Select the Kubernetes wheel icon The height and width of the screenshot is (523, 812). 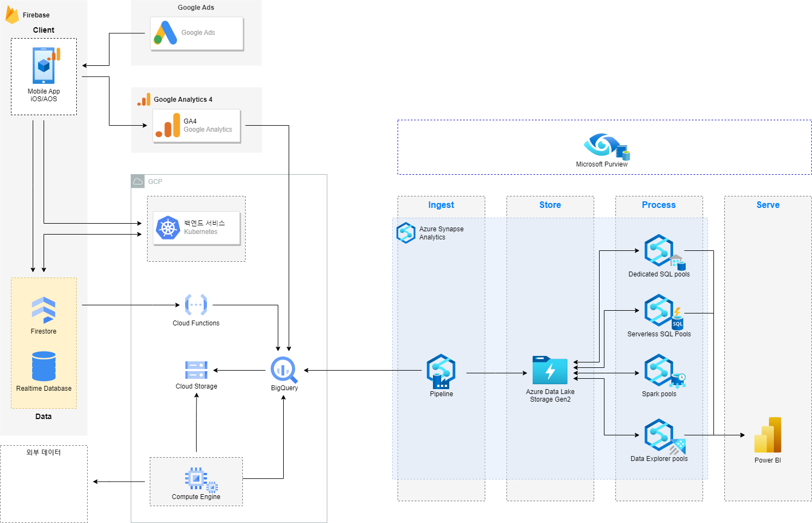pyautogui.click(x=168, y=228)
